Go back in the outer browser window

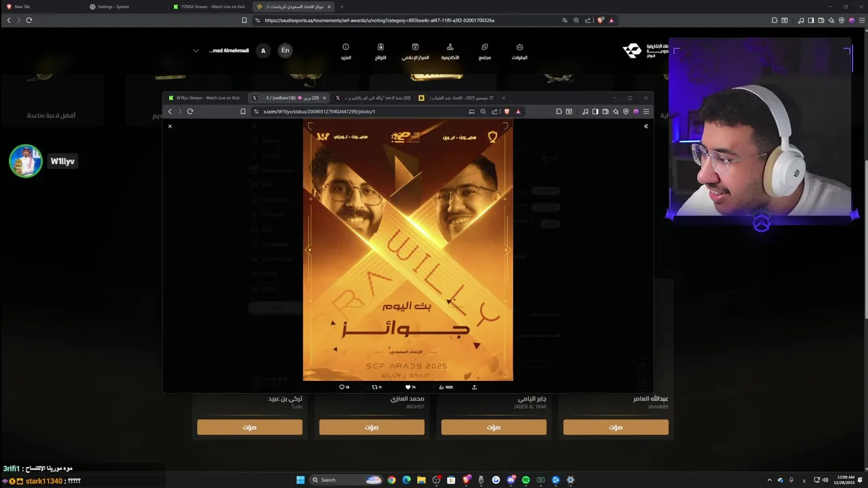point(9,20)
